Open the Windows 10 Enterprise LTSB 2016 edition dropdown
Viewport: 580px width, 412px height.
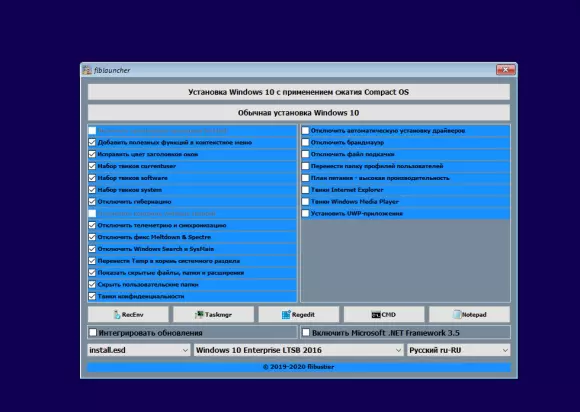click(x=299, y=350)
